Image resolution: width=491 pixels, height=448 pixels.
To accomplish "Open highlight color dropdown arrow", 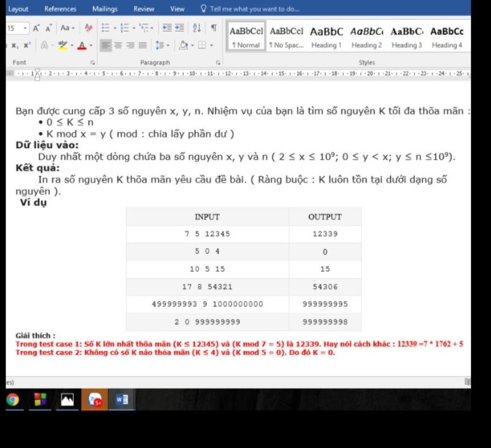I will point(72,46).
